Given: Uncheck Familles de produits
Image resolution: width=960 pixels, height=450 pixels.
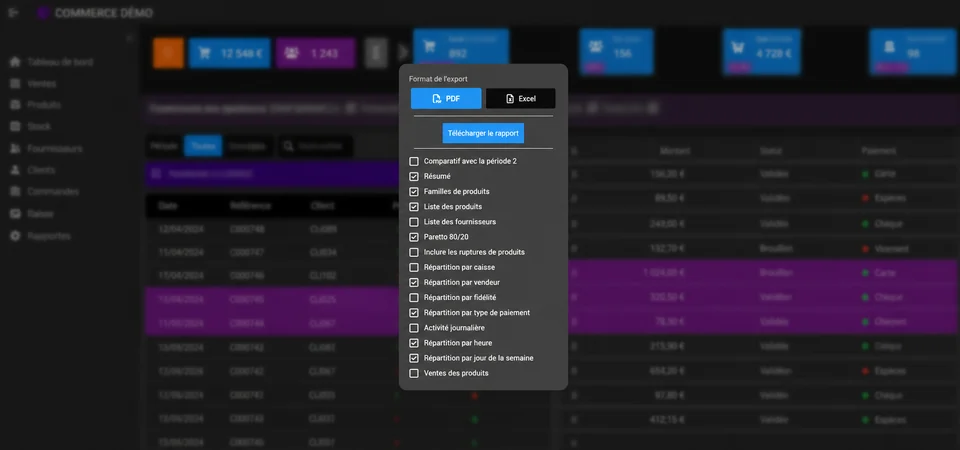Looking at the screenshot, I should [x=414, y=192].
